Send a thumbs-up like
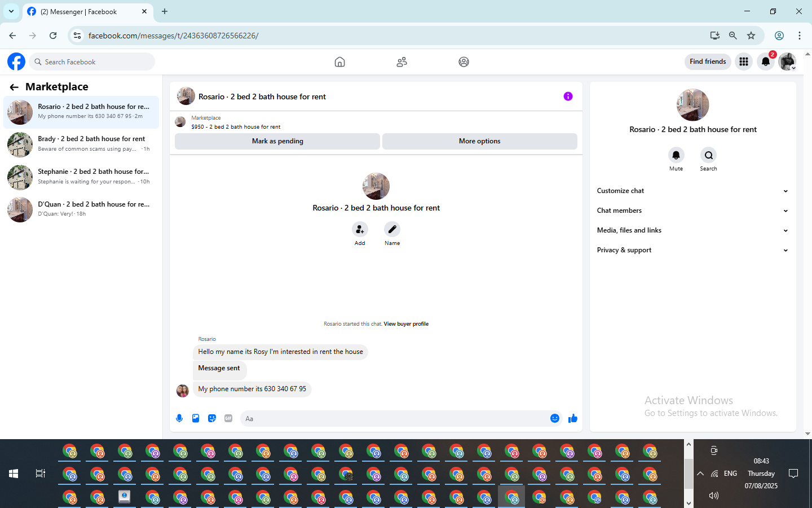 click(573, 418)
